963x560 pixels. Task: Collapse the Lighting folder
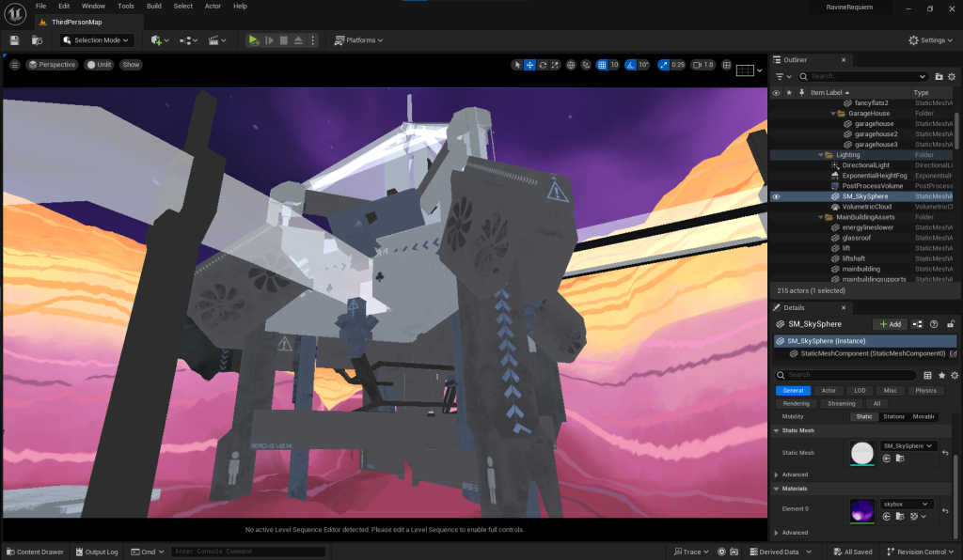coord(821,155)
